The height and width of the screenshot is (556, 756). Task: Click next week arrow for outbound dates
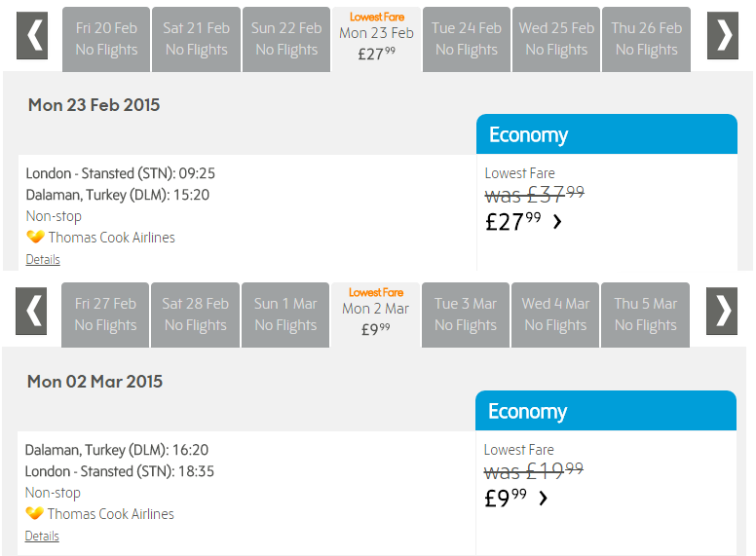click(723, 36)
